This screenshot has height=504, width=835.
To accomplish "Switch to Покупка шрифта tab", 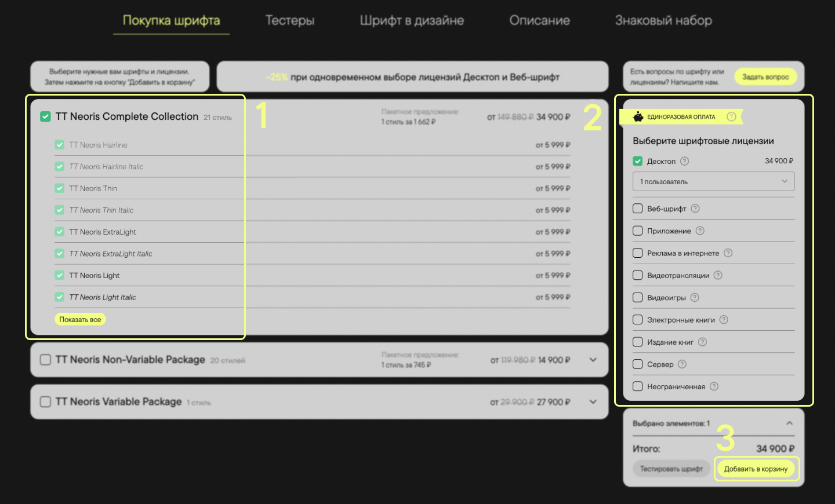I will click(171, 20).
